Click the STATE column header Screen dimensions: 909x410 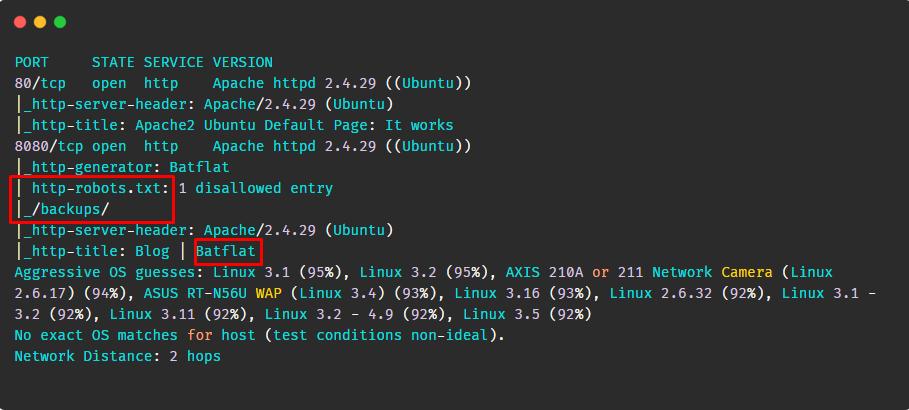[113, 62]
